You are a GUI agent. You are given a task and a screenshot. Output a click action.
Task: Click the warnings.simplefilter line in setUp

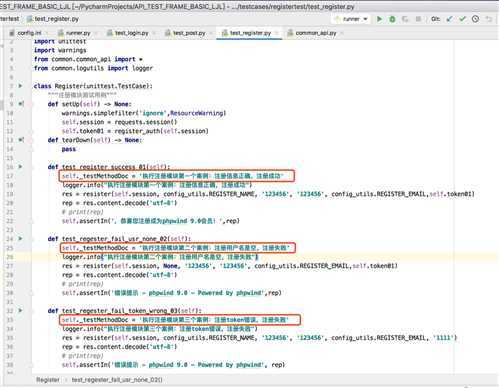coord(144,113)
